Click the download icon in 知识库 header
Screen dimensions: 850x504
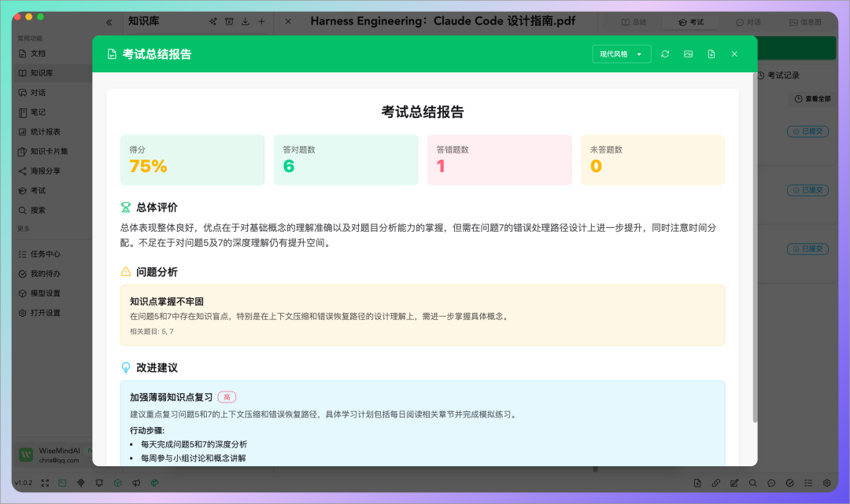pyautogui.click(x=246, y=22)
